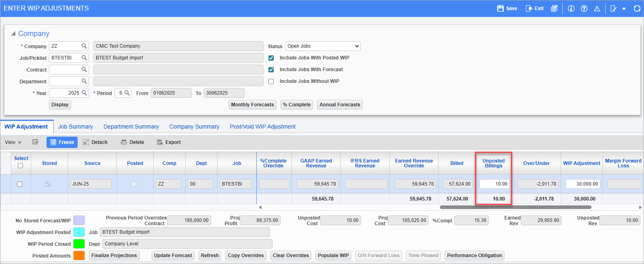Open the Post/Void WIP Adjustment tab

tap(263, 127)
